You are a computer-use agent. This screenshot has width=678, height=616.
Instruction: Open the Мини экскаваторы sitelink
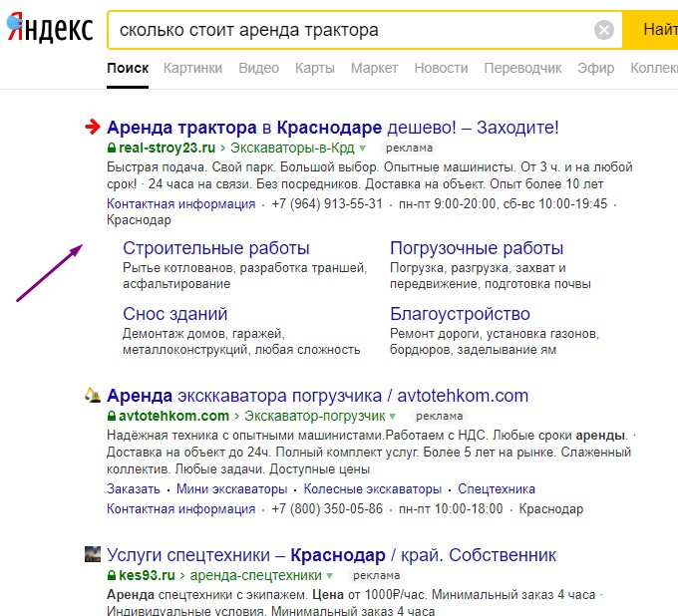pos(231,488)
